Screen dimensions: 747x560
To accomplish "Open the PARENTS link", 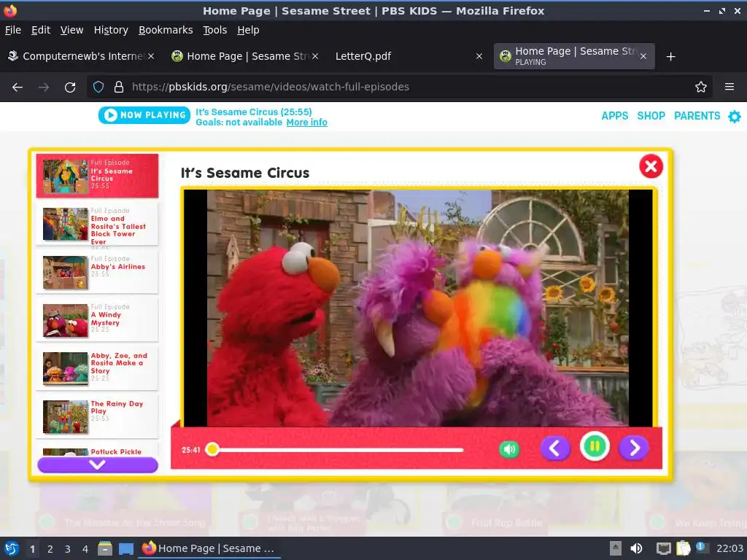I will click(x=697, y=116).
